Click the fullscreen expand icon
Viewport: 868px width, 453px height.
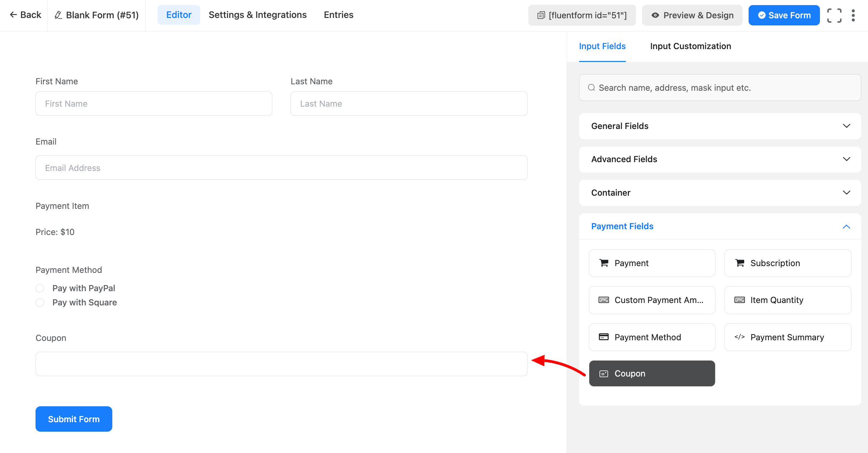pos(834,15)
